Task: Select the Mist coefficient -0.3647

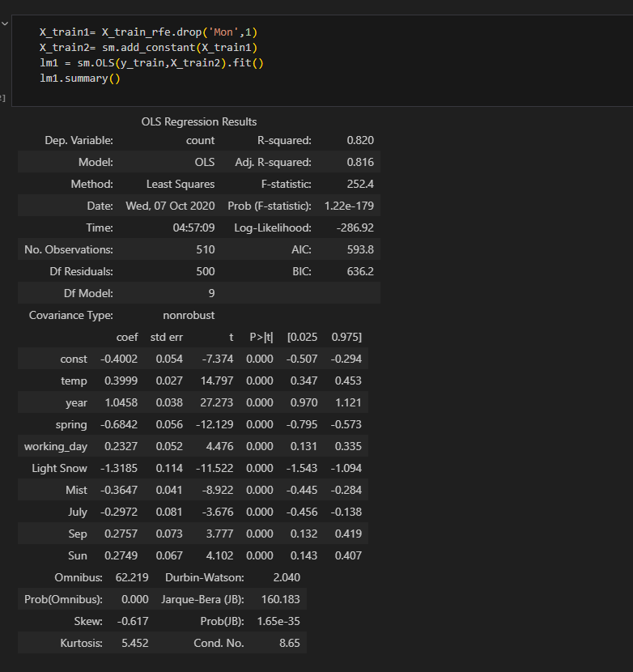Action: tap(119, 490)
